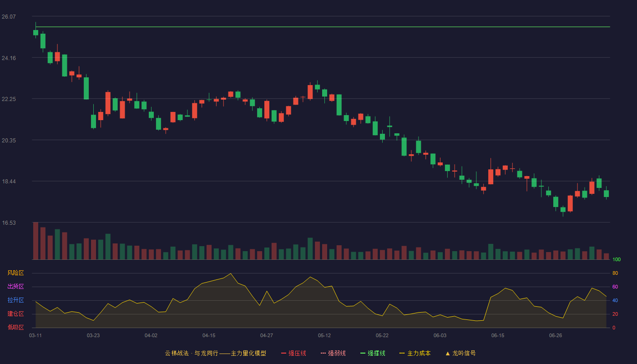Click the 100 indicator scale value
The width and height of the screenshot is (637, 364).
[617, 260]
